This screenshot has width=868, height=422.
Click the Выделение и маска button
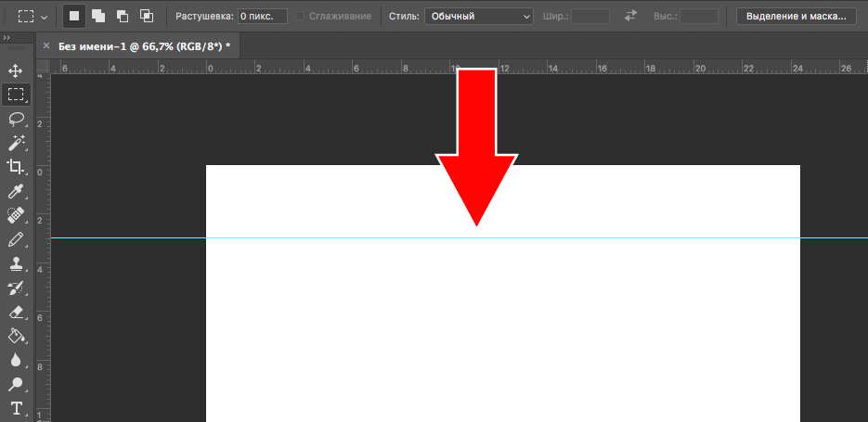[x=796, y=16]
